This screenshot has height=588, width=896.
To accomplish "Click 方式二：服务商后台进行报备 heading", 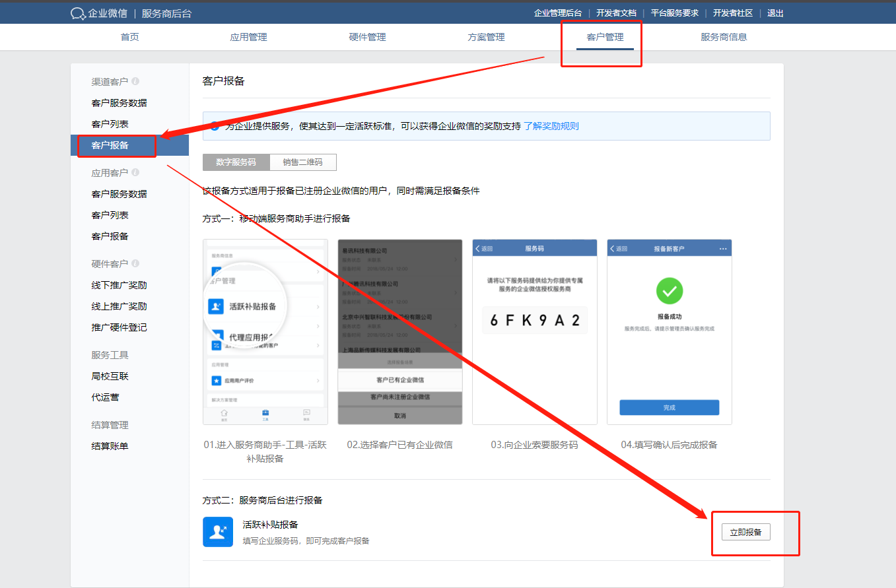I will point(263,500).
